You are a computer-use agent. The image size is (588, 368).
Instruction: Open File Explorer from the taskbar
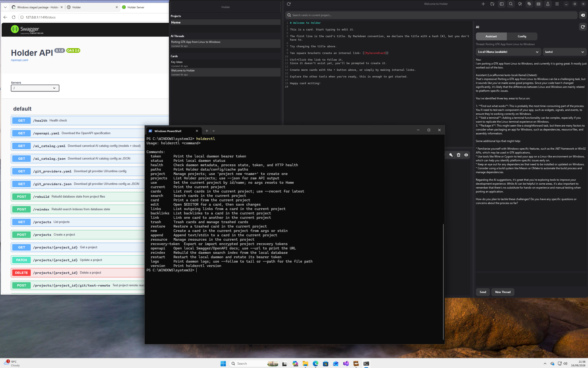point(305,364)
